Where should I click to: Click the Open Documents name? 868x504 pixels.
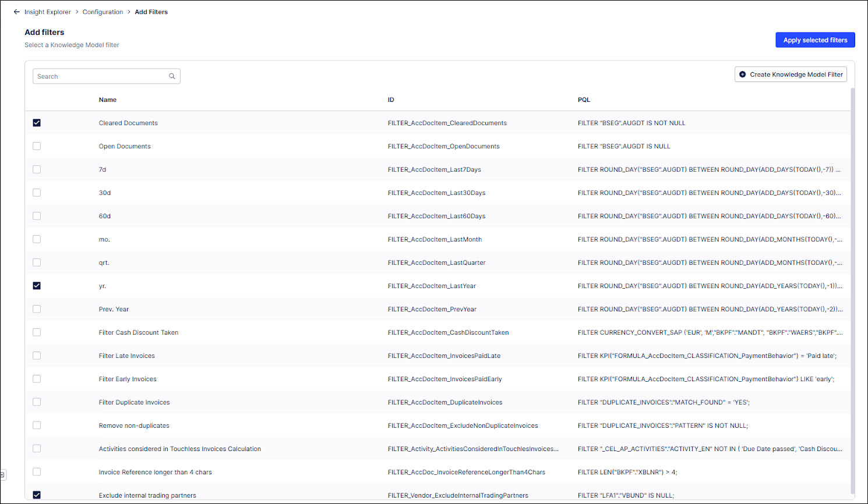click(x=125, y=146)
